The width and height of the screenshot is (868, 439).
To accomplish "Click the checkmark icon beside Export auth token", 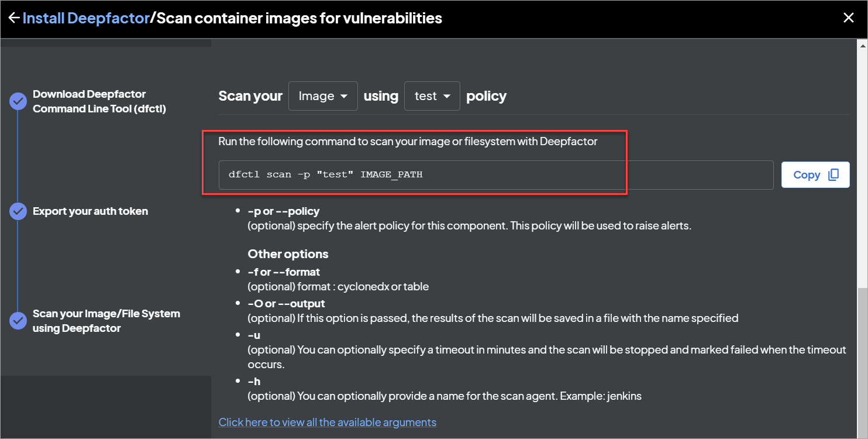I will [18, 211].
